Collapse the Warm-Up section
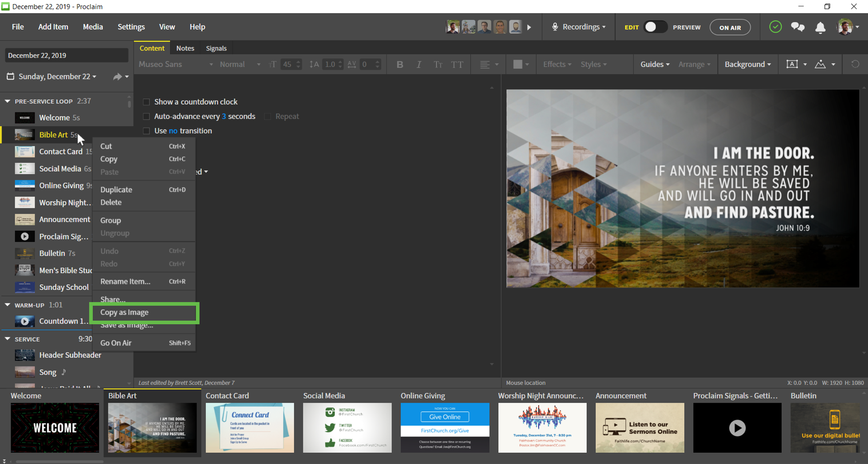This screenshot has width=868, height=464. point(7,305)
